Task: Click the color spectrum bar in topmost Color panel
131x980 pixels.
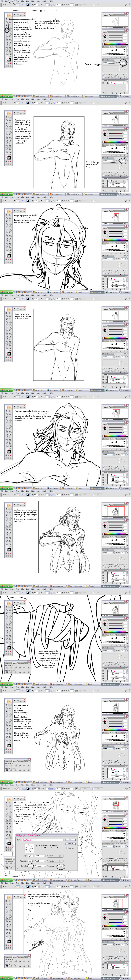Action: [x=115, y=44]
